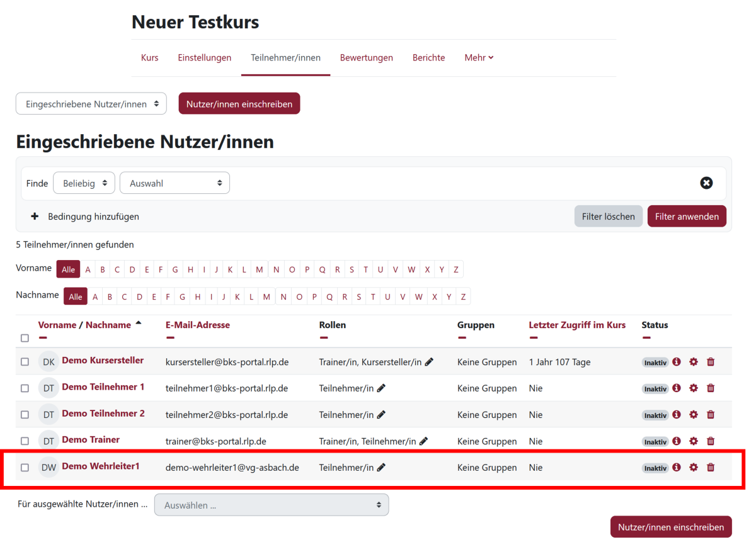The image size is (756, 542).
Task: Expand the Auswahl filter type dropdown
Action: (175, 183)
